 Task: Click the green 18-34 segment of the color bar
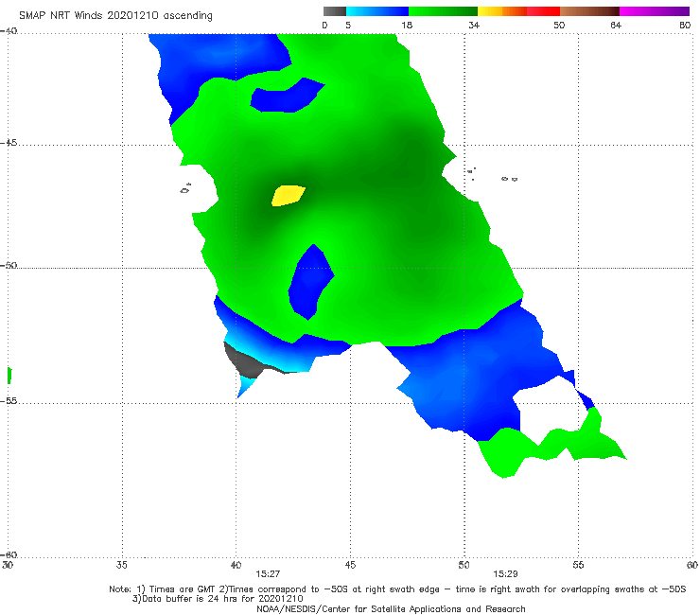point(443,11)
